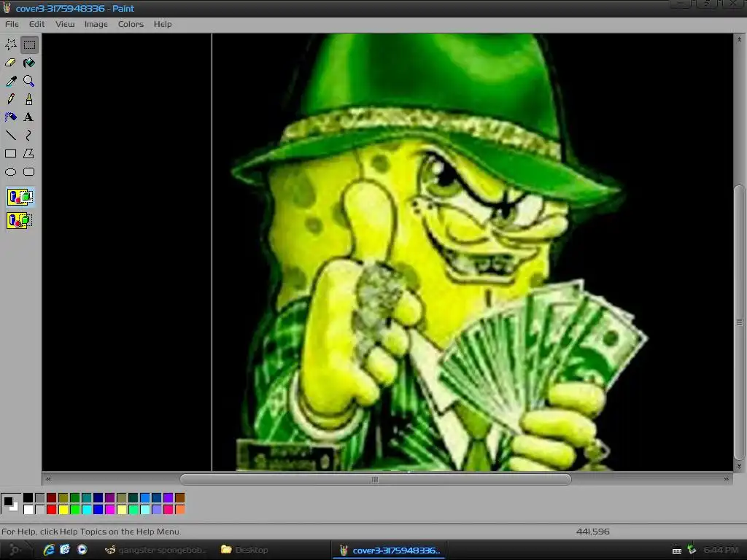
Task: Open the Colors menu
Action: pyautogui.click(x=131, y=24)
